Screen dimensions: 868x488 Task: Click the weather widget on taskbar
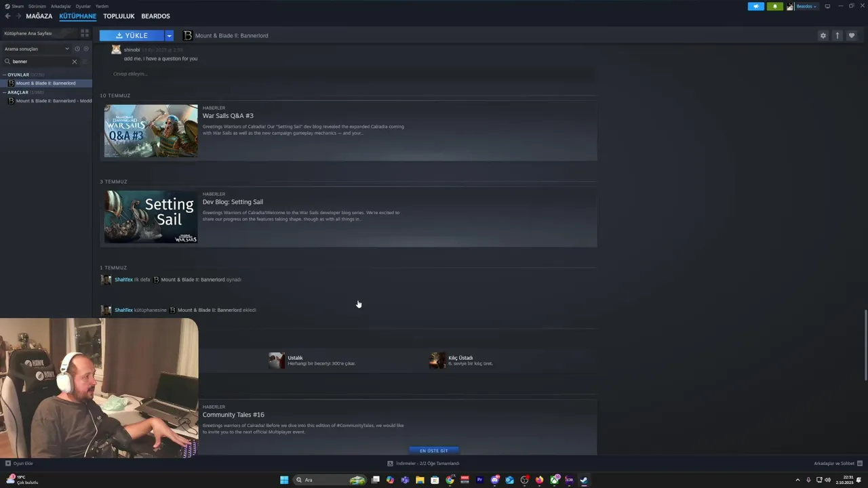(22, 480)
